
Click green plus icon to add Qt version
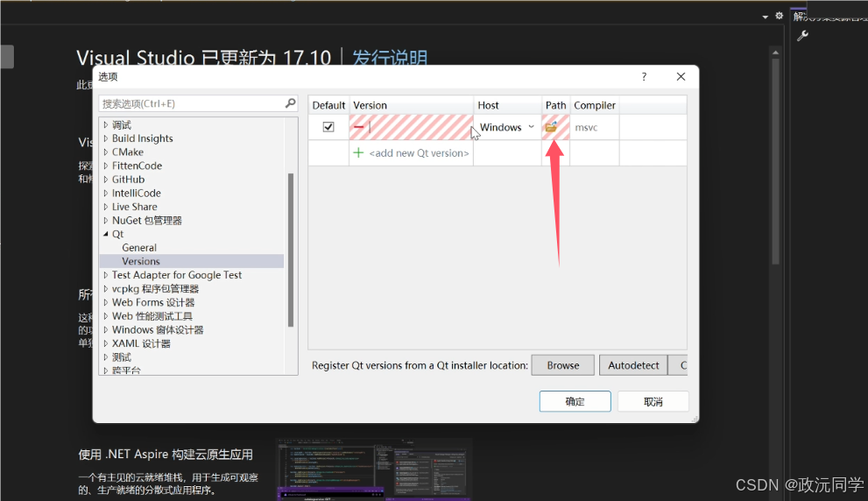pos(358,152)
